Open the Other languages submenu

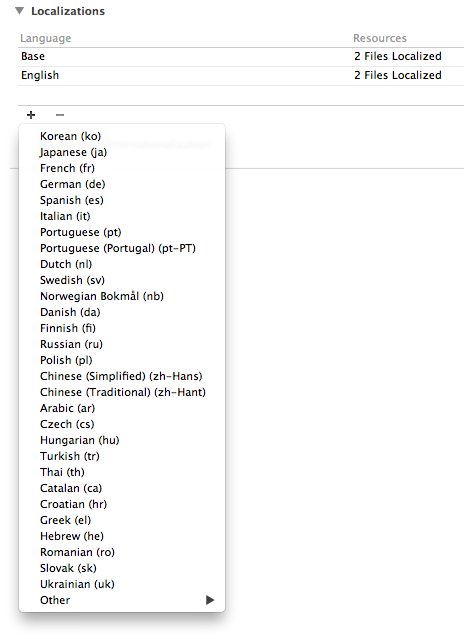[122, 600]
